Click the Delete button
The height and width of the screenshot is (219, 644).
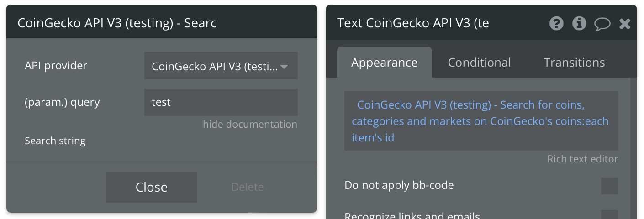point(248,187)
